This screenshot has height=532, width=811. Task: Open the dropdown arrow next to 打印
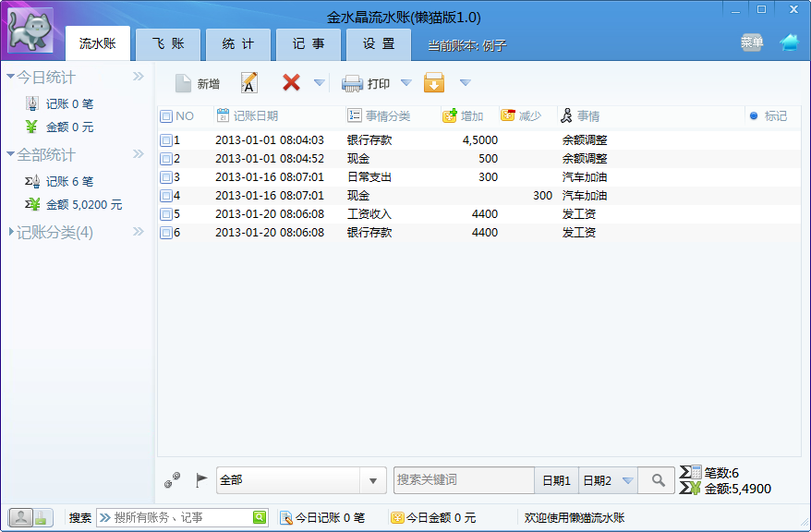point(406,83)
